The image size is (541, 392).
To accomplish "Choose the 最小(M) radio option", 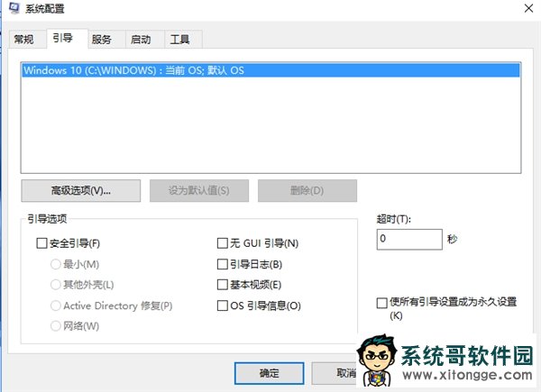I will (56, 264).
